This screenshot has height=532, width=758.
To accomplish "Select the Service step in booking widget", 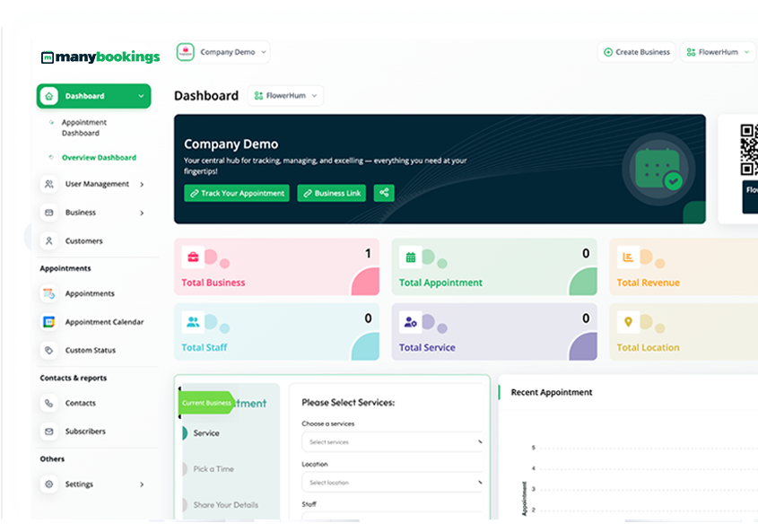I will click(x=205, y=433).
